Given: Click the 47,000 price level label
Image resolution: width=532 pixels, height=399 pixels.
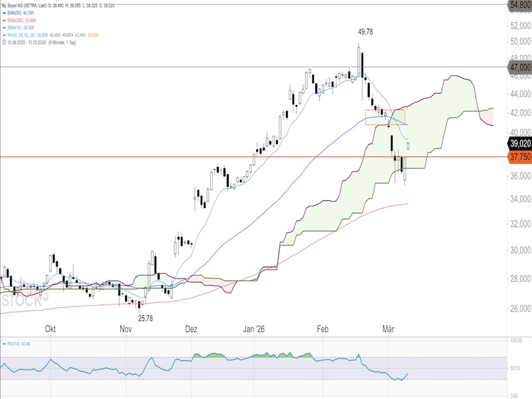Looking at the screenshot, I should pos(519,67).
